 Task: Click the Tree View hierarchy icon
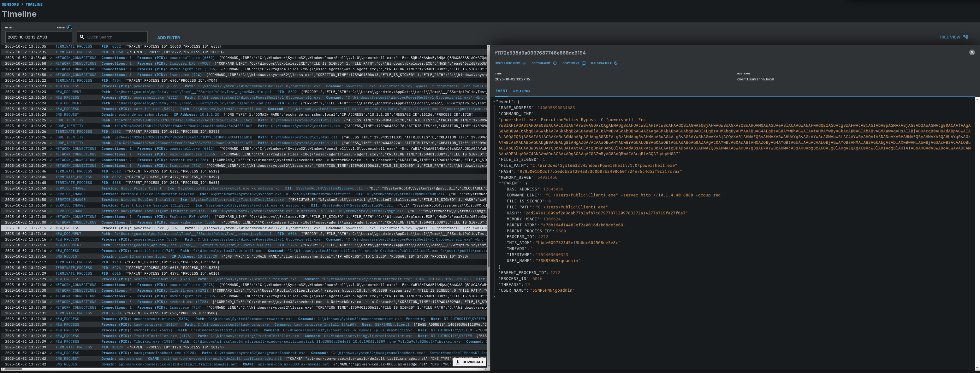[x=965, y=37]
